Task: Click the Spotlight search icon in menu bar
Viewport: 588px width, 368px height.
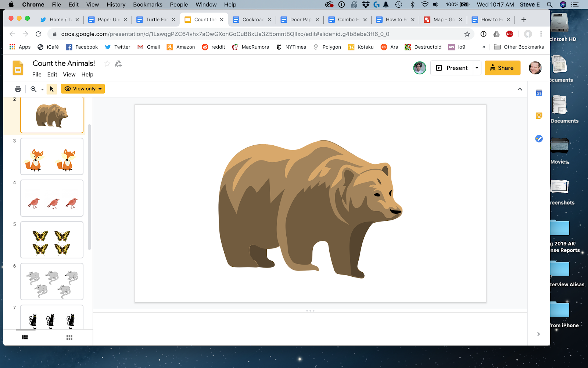Action: click(549, 4)
